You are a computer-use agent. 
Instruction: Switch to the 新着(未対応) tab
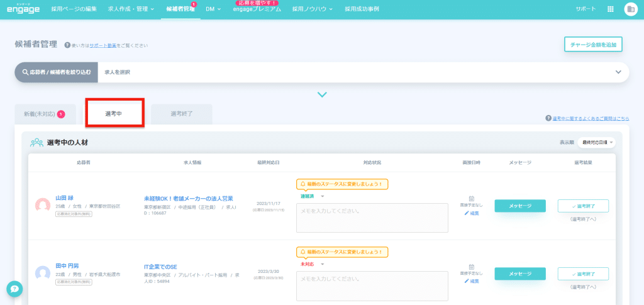coord(45,114)
